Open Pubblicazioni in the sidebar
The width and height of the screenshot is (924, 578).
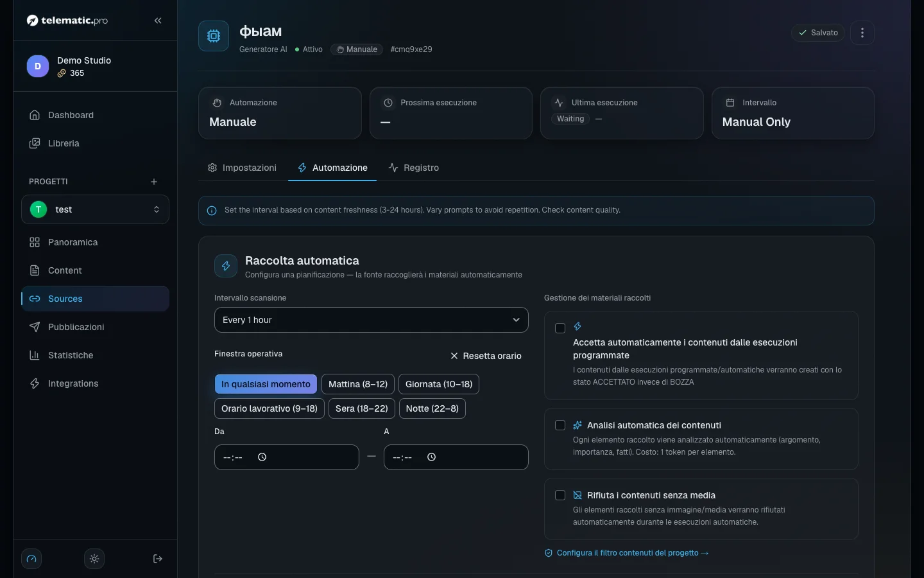pyautogui.click(x=95, y=327)
